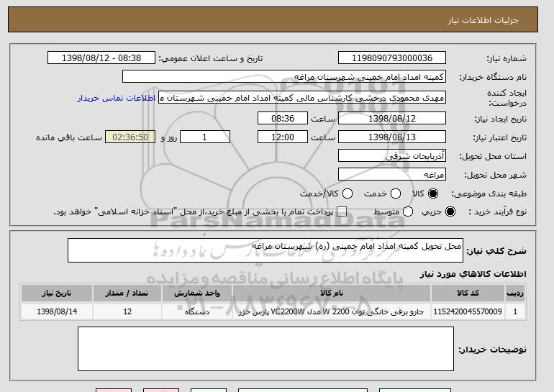Click the delivery city field مراغه
This screenshot has height=392, width=554.
pyautogui.click(x=391, y=174)
